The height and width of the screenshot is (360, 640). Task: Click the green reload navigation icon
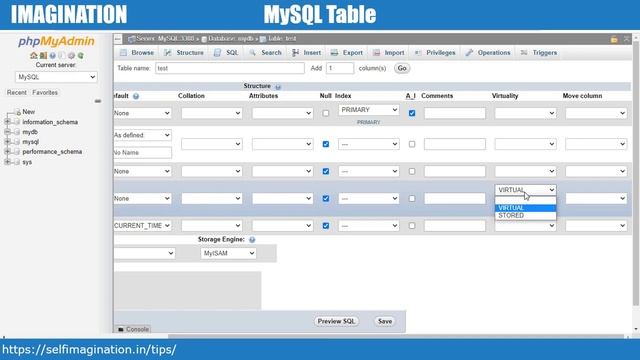coord(81,56)
